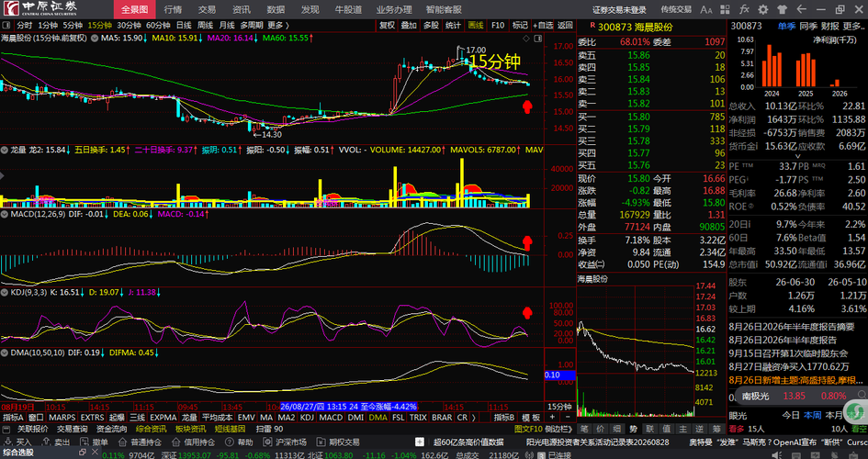The image size is (868, 459).
Task: Expand 更多 periods dropdown
Action: coord(278,26)
